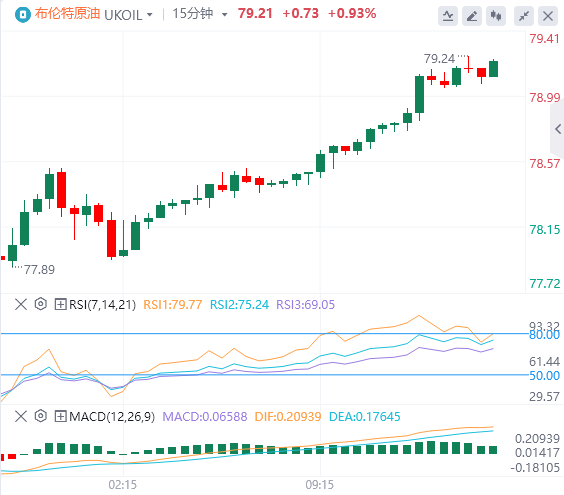Select the 布伦特原油 symbol name
This screenshot has width=564, height=495.
coord(67,14)
